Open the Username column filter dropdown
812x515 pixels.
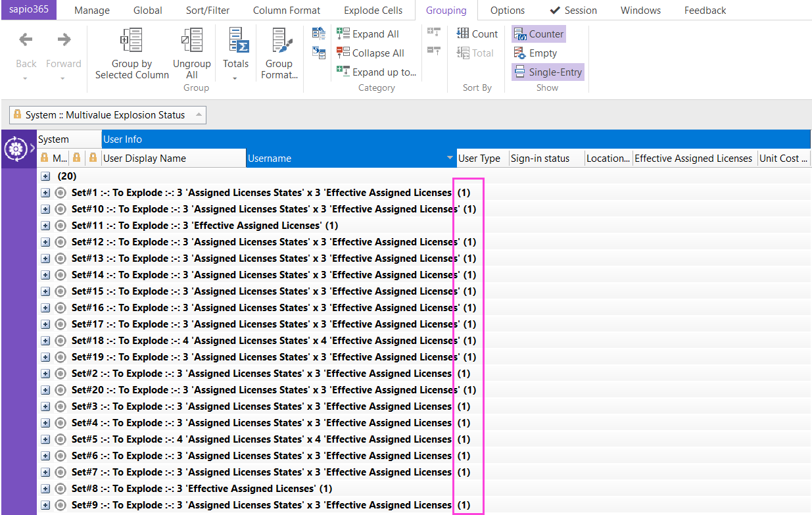[450, 159]
